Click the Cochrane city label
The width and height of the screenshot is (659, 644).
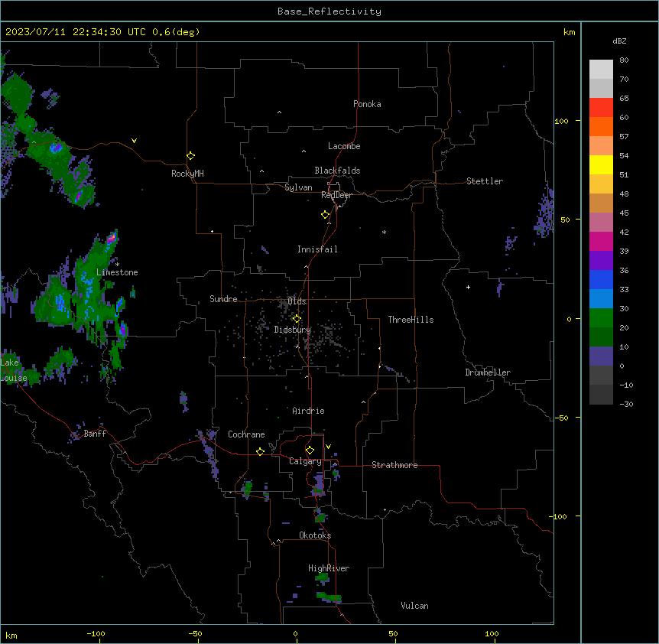click(246, 434)
